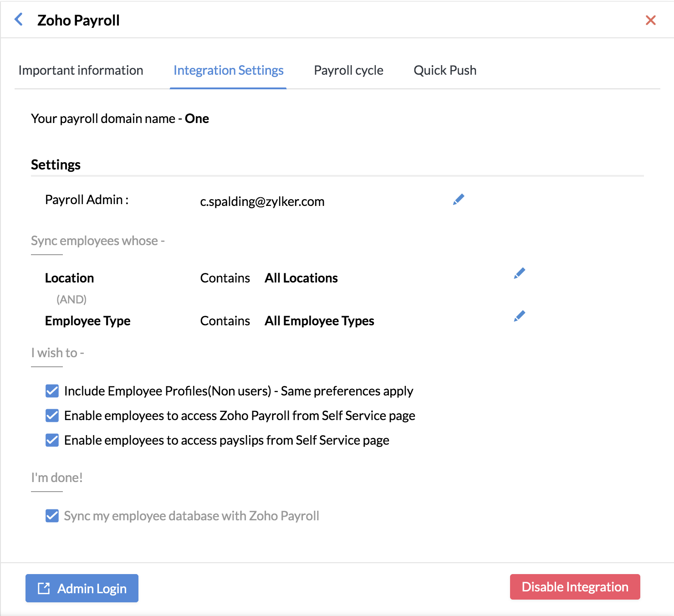
Task: Click the back arrow beside Zoho Payroll
Action: (19, 20)
